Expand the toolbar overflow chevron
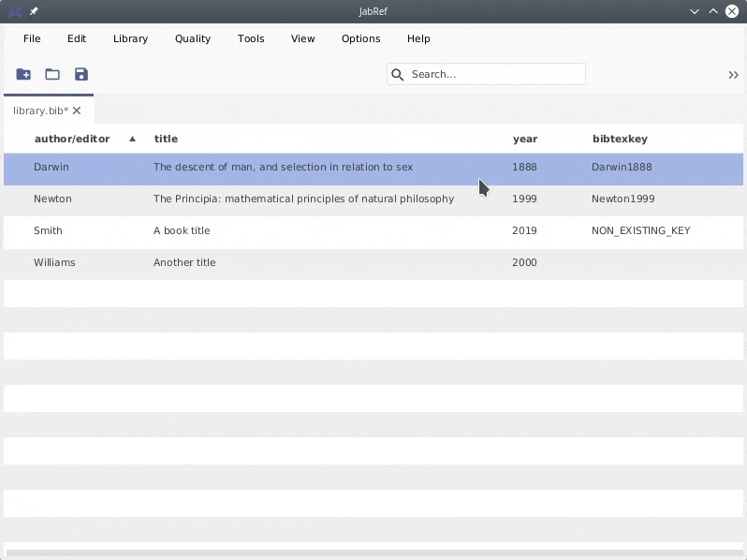The image size is (747, 560). click(733, 75)
